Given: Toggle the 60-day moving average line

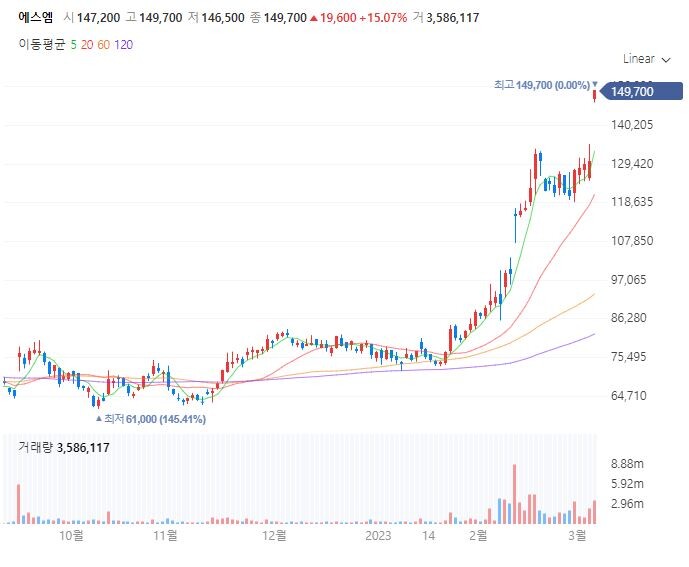Looking at the screenshot, I should coord(104,44).
